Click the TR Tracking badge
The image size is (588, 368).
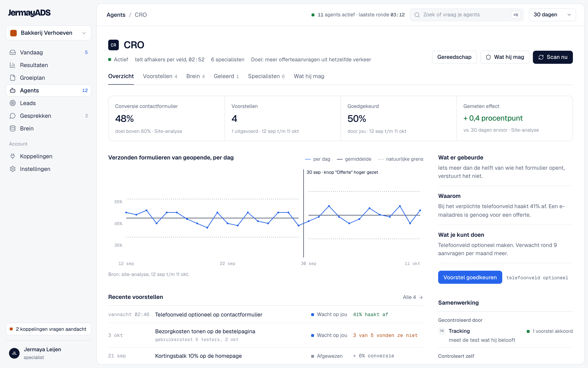pyautogui.click(x=442, y=331)
